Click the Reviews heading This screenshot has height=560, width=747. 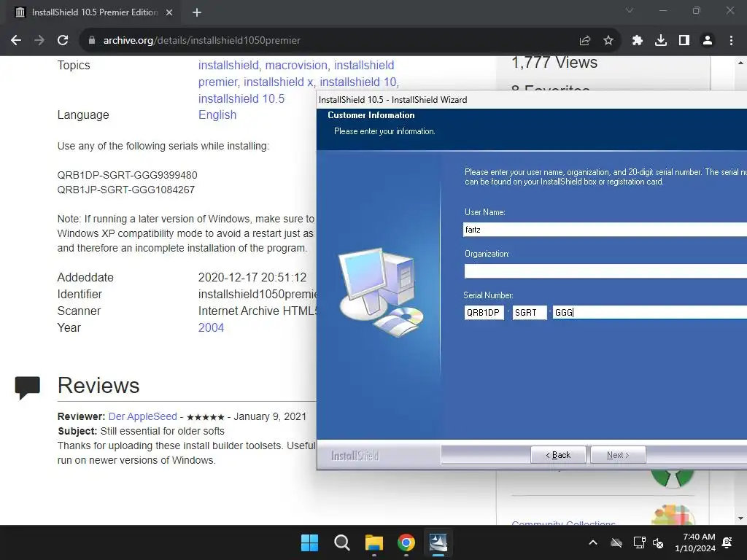coord(98,385)
